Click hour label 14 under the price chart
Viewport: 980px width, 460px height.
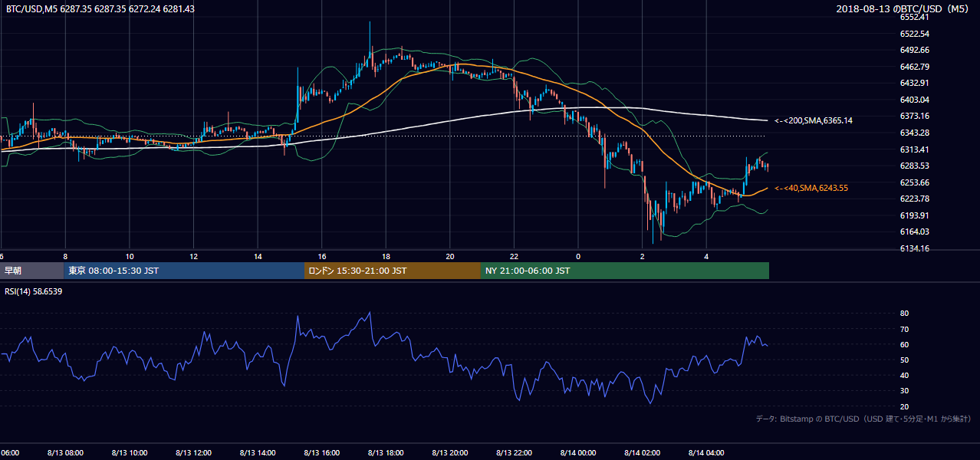click(258, 256)
